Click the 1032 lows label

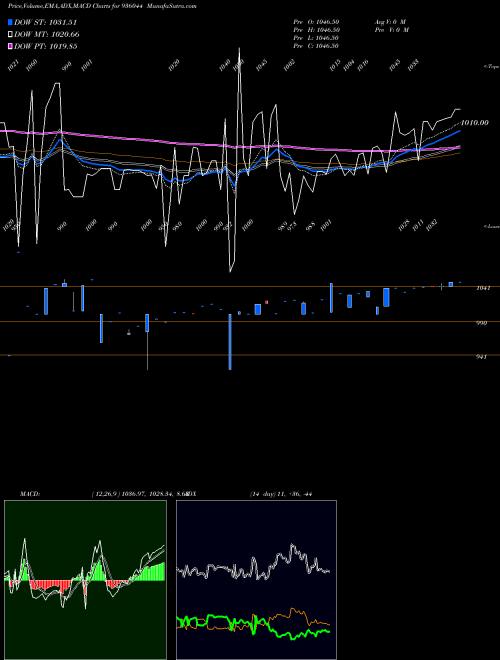431,226
